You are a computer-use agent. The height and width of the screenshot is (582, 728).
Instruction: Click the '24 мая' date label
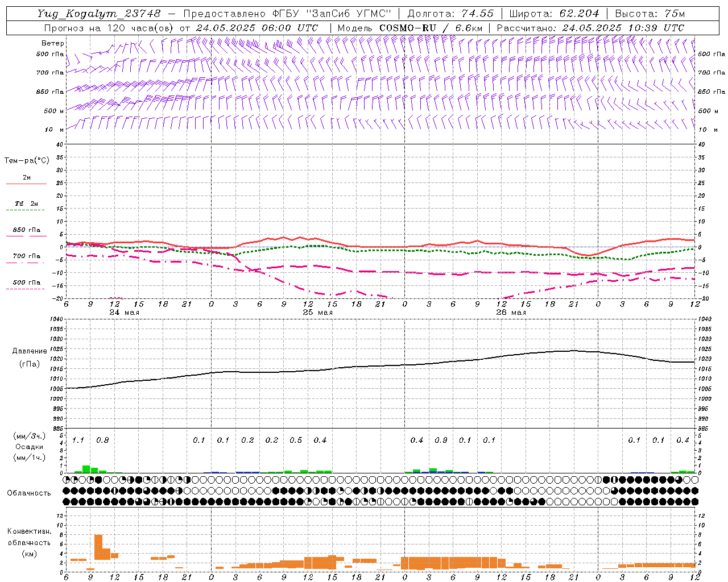click(125, 313)
